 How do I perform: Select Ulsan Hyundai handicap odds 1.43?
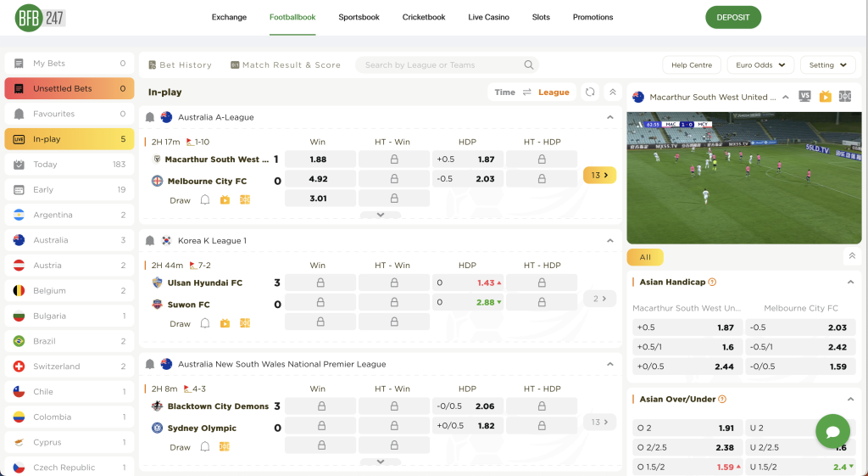point(468,283)
